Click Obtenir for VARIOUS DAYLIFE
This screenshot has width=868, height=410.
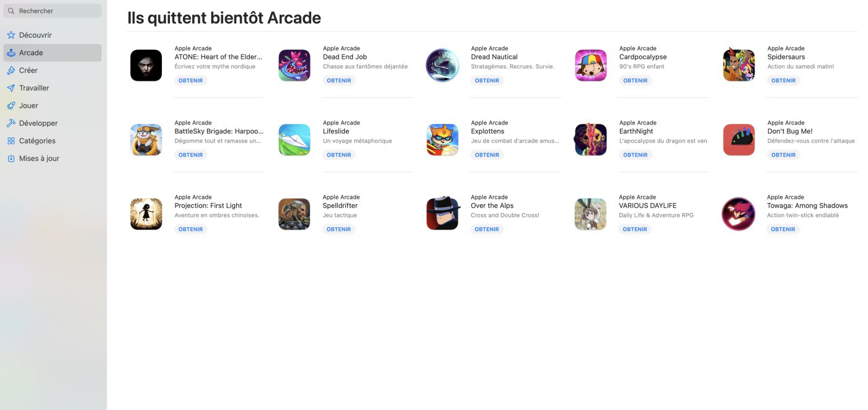point(635,229)
